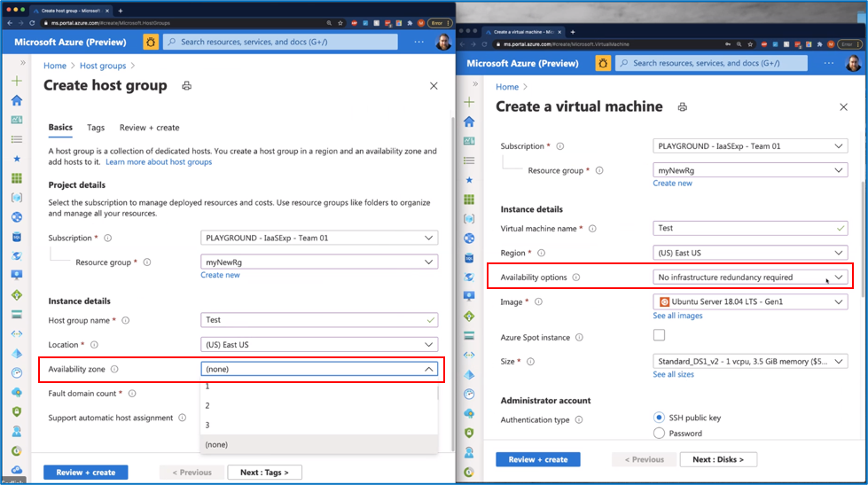Click Host groups in the breadcrumb
The height and width of the screenshot is (485, 868).
pyautogui.click(x=103, y=66)
